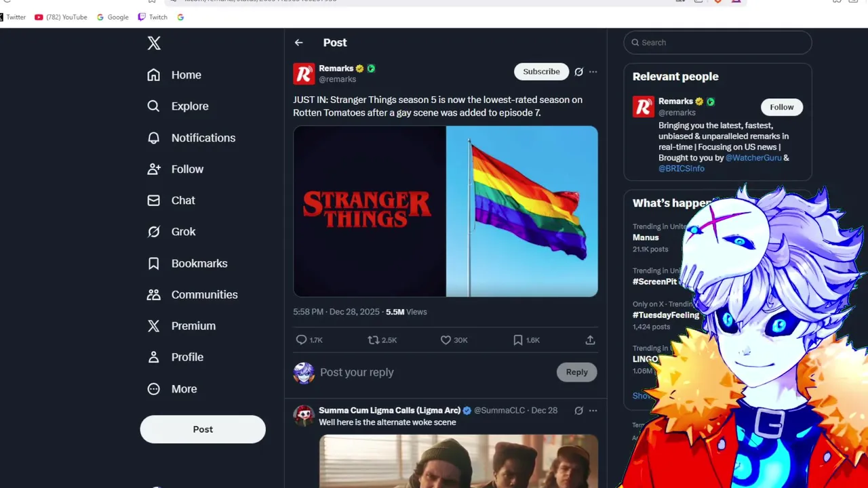Expand the More menu
The width and height of the screenshot is (868, 488).
pos(172,389)
